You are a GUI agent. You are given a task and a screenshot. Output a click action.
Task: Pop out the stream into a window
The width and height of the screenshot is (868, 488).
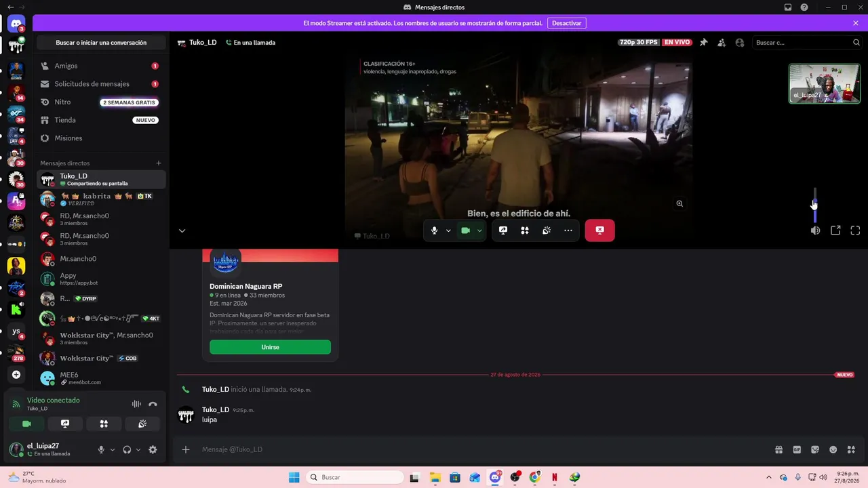click(x=835, y=230)
